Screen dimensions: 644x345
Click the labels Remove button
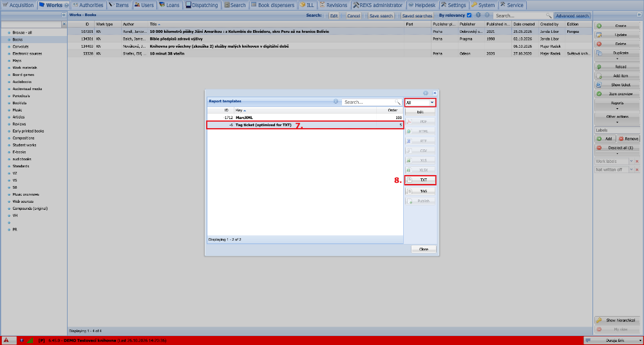[x=629, y=139]
